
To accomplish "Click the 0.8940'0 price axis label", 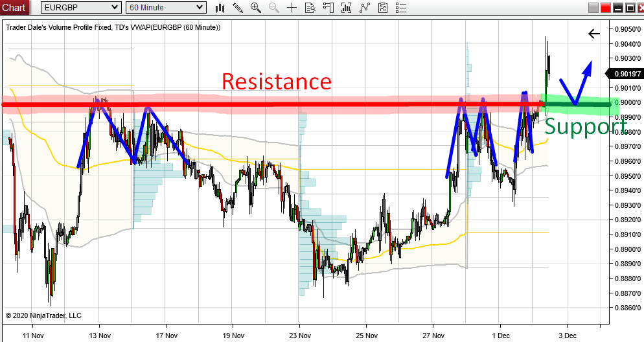I will pyautogui.click(x=627, y=190).
